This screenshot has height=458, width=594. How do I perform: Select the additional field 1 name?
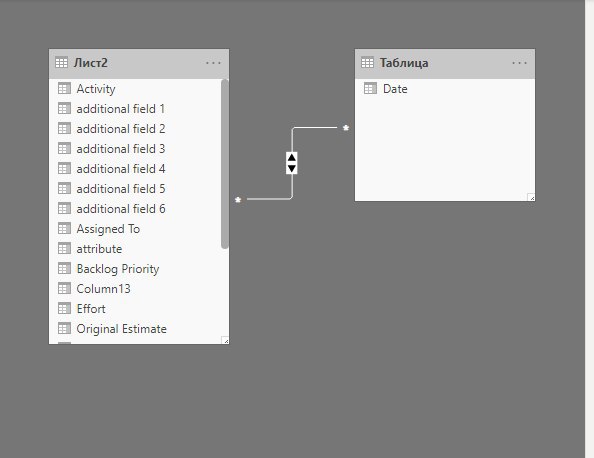coord(120,109)
